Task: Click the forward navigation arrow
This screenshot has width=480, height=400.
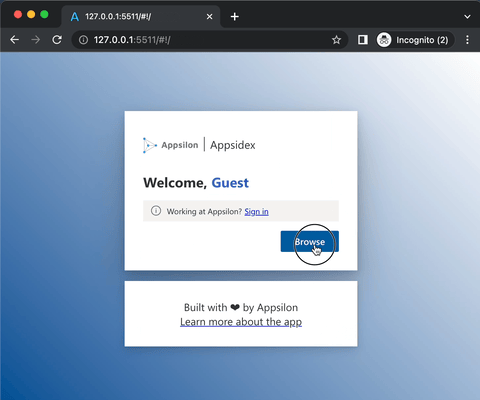Action: [x=35, y=40]
